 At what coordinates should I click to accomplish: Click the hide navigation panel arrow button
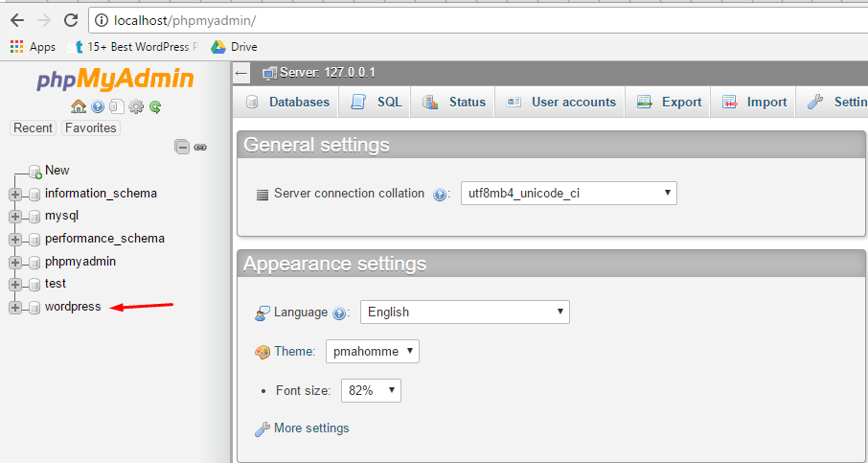(x=240, y=73)
